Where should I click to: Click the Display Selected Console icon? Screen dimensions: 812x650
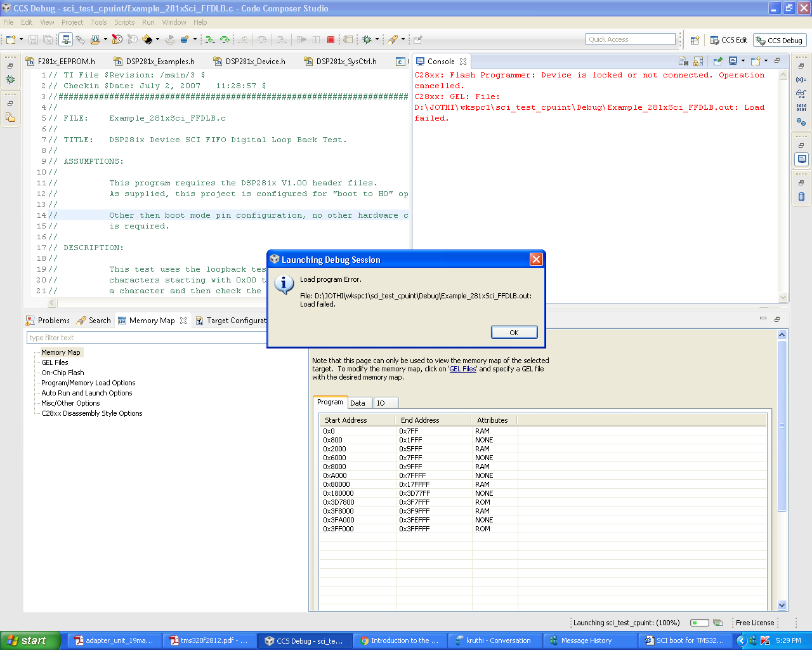pos(733,62)
